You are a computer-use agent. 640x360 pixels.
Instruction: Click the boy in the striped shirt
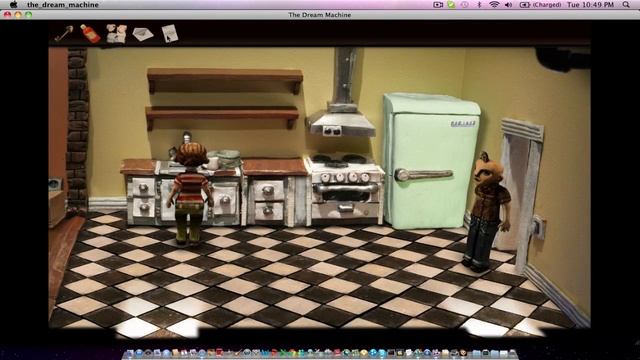[190, 193]
